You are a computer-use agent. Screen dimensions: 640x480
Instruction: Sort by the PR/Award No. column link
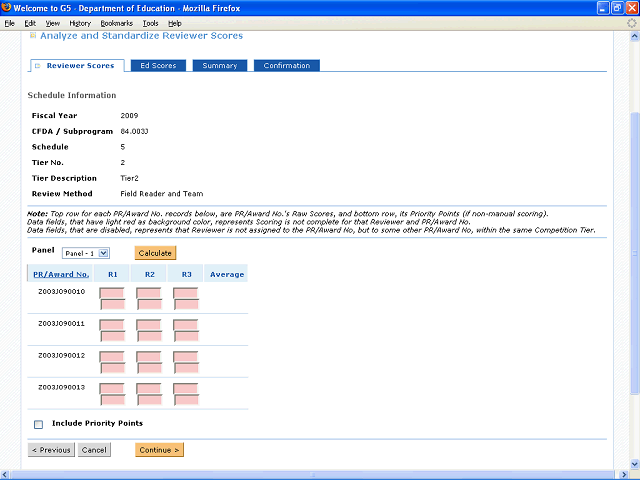click(61, 274)
